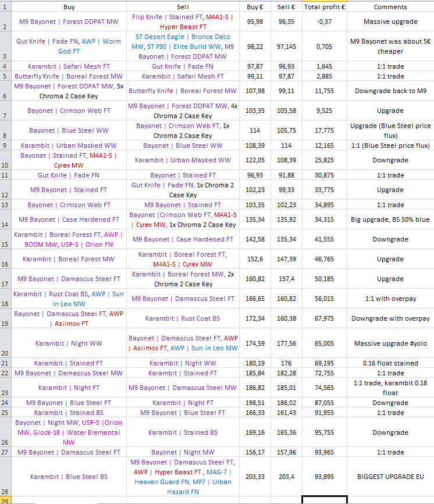Screen dimensions: 434x504
Task: Select buy price '152,6'
Action: [255, 259]
